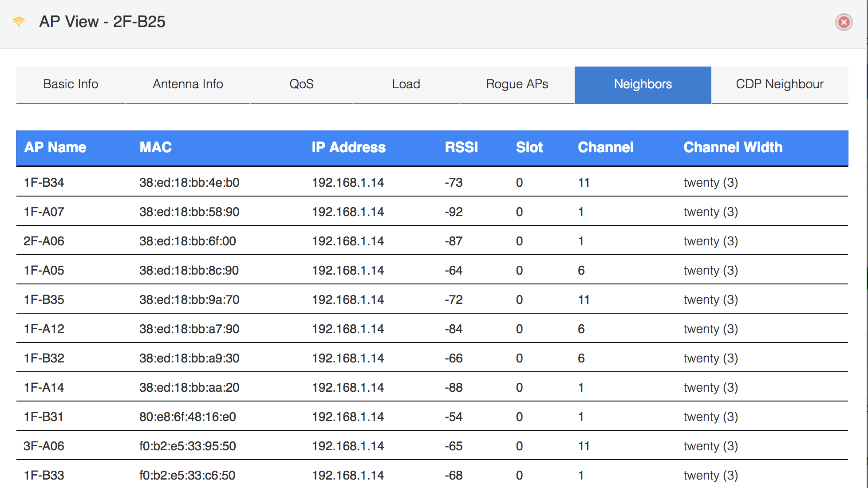Select AP name 1F-A07
This screenshot has height=488, width=868.
tap(44, 212)
